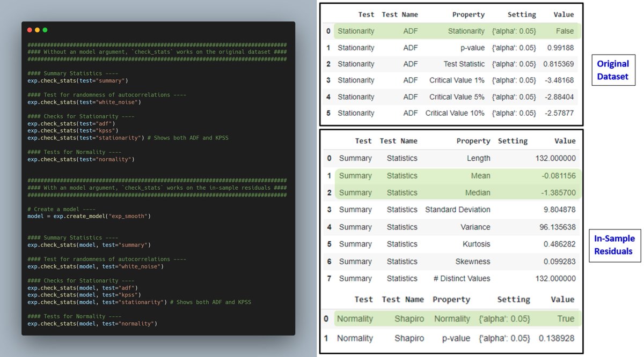Click the "Skewness" property cell
The width and height of the screenshot is (644, 357).
tap(474, 262)
